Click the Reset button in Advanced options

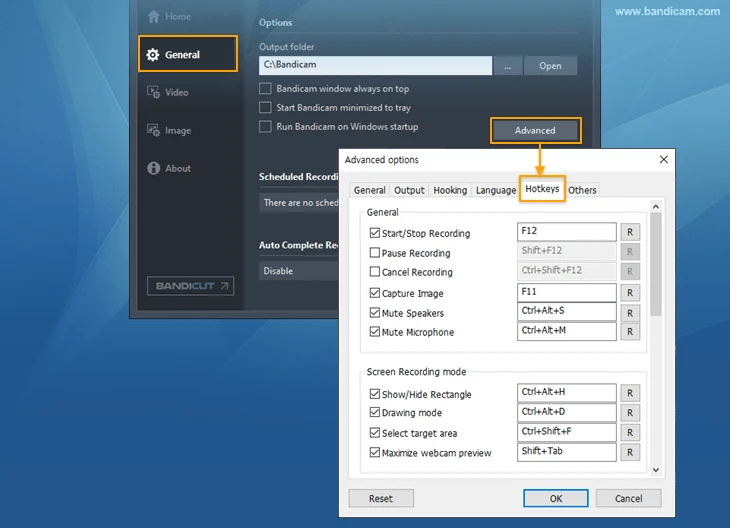coord(381,498)
